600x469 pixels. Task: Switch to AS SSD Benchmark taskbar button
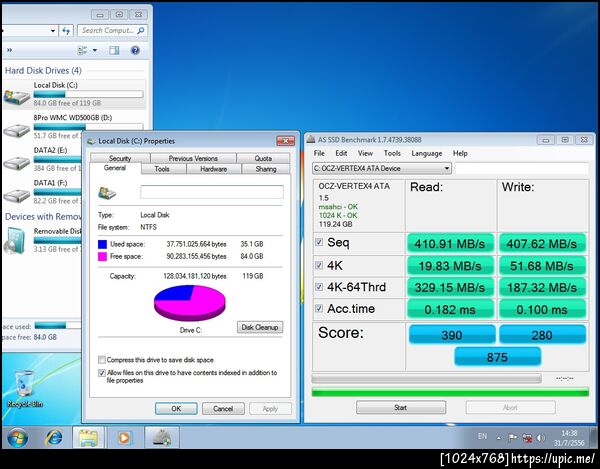(162, 438)
